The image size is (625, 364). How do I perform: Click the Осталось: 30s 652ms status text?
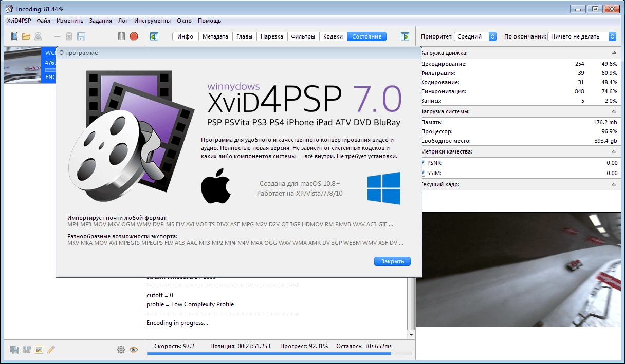pos(363,346)
